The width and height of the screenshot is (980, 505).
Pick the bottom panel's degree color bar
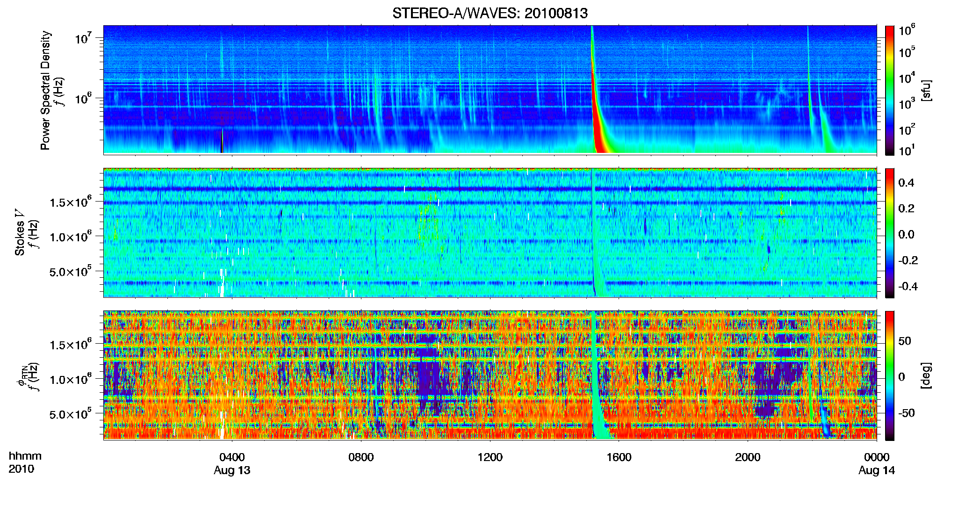pos(890,375)
